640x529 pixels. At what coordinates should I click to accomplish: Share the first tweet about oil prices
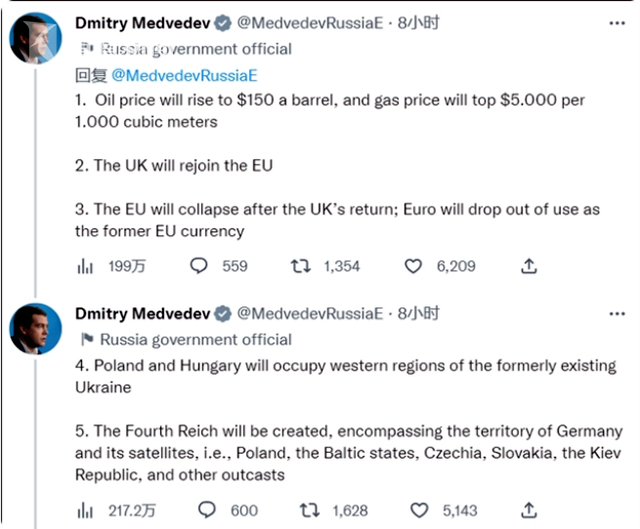pyautogui.click(x=529, y=266)
